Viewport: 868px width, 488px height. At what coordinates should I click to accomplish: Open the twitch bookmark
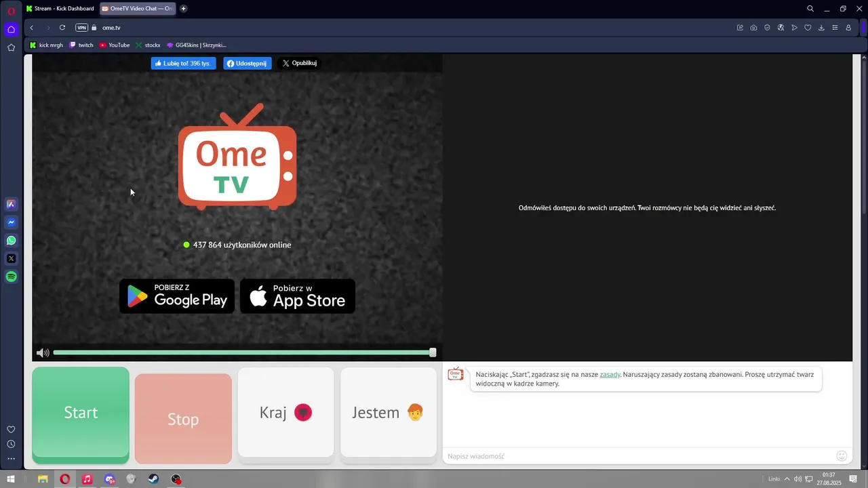81,45
